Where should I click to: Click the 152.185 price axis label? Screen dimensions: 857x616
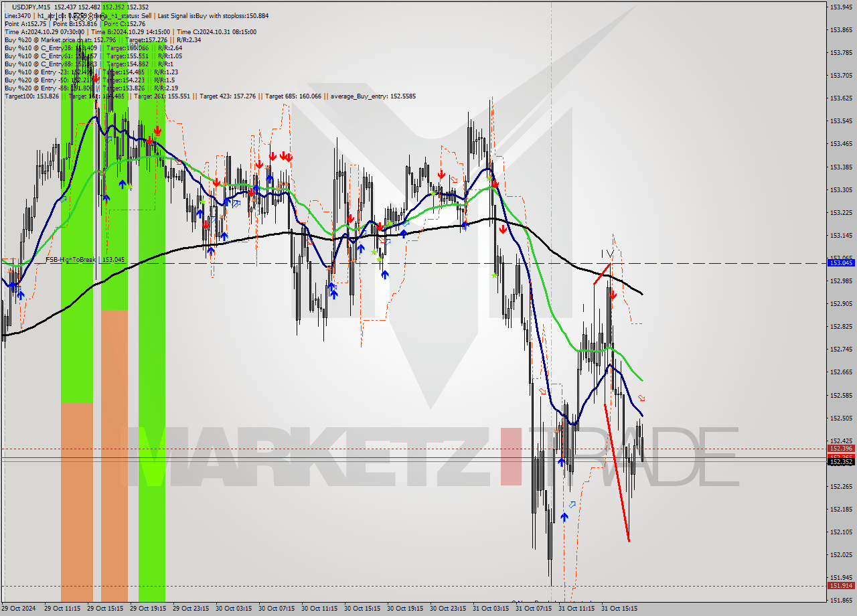tap(841, 509)
